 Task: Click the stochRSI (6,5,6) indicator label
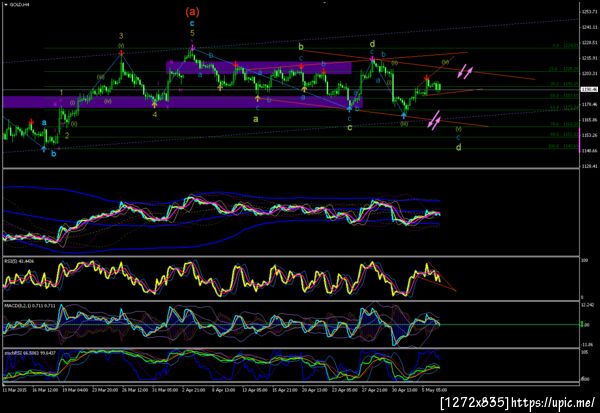(30, 353)
